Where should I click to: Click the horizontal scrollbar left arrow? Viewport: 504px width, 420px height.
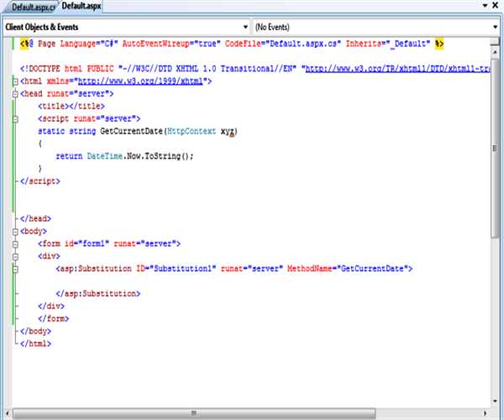pyautogui.click(x=6, y=413)
